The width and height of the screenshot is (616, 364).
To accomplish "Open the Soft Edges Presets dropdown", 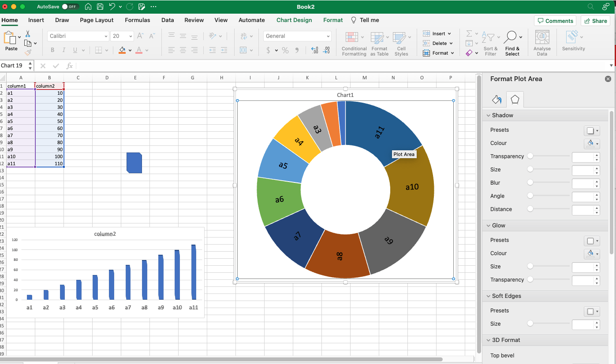I will pyautogui.click(x=592, y=311).
